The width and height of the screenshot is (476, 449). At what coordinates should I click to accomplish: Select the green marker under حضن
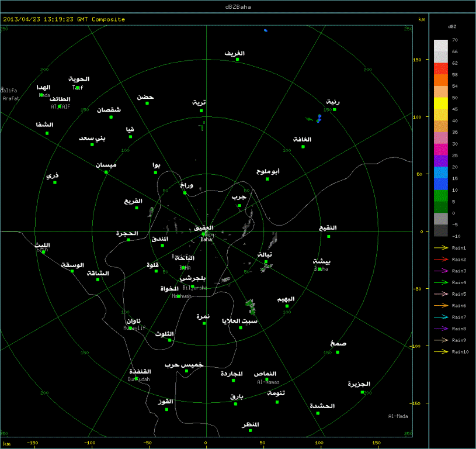(147, 103)
